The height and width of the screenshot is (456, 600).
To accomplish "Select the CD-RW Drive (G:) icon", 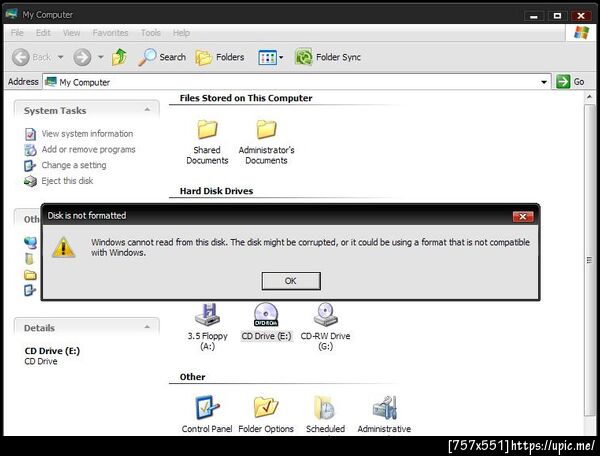I will pos(325,314).
